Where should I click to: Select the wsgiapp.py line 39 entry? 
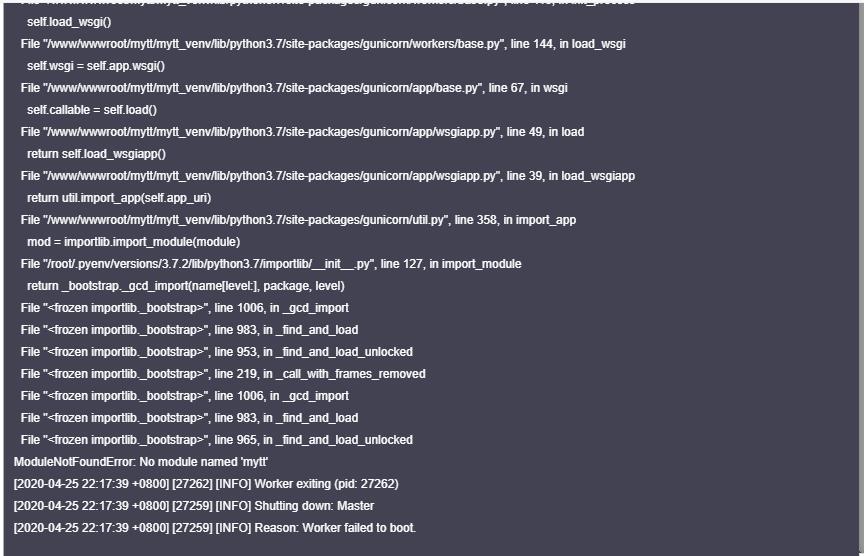pos(327,176)
